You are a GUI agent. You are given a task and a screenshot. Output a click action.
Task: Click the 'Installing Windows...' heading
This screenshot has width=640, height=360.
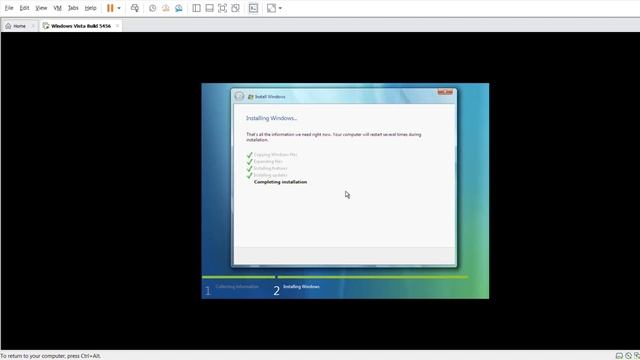pyautogui.click(x=271, y=118)
